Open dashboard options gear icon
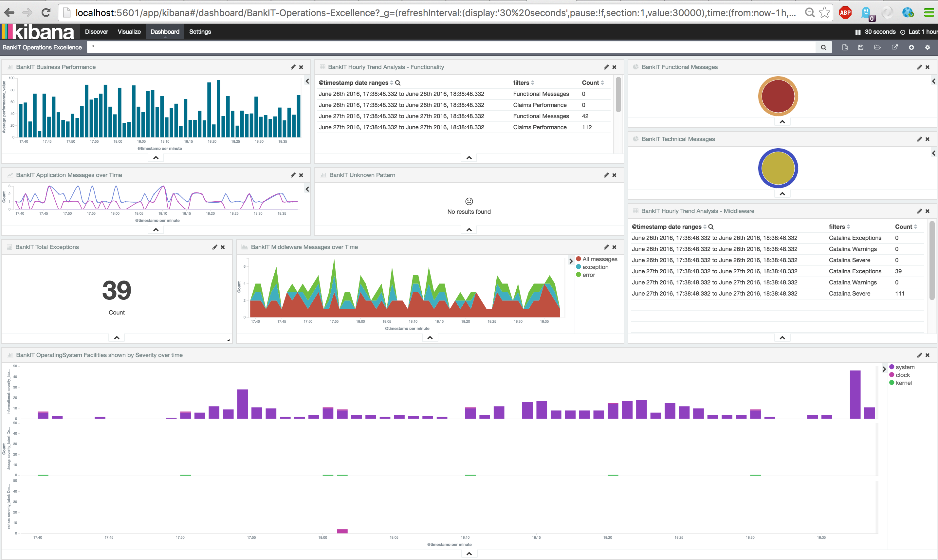This screenshot has width=938, height=560. click(928, 47)
